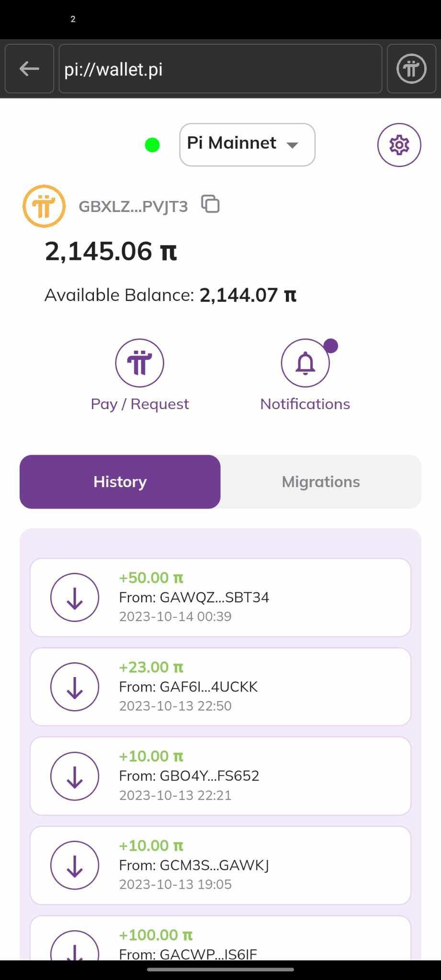Viewport: 441px width, 980px height.
Task: Open the transaction from GCM3S...GAWKJ
Action: [220, 865]
